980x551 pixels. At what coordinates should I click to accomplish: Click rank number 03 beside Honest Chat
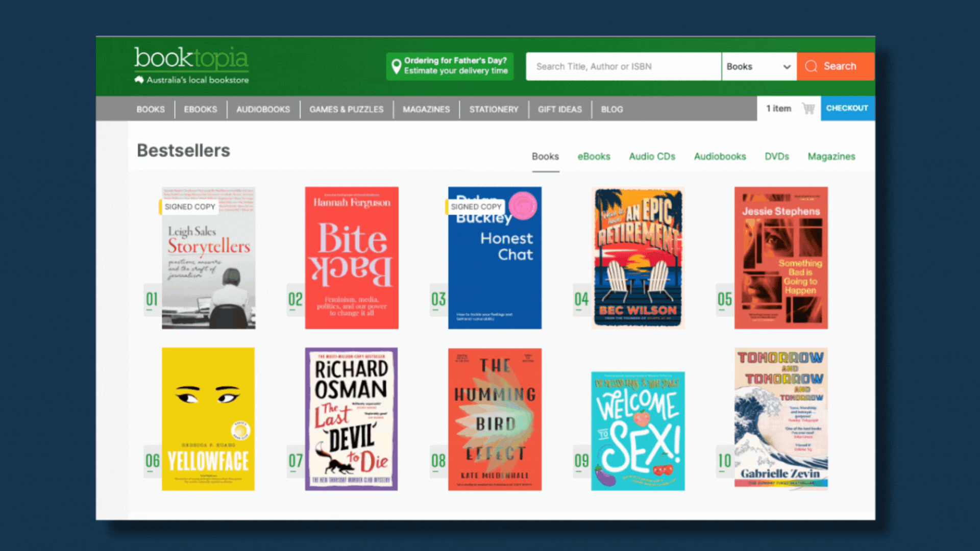coord(438,299)
